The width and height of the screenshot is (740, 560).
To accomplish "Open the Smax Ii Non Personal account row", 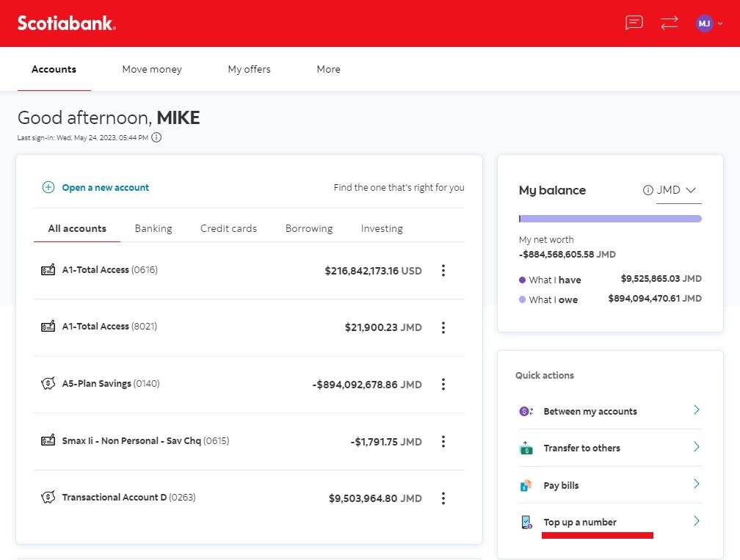I will 249,441.
